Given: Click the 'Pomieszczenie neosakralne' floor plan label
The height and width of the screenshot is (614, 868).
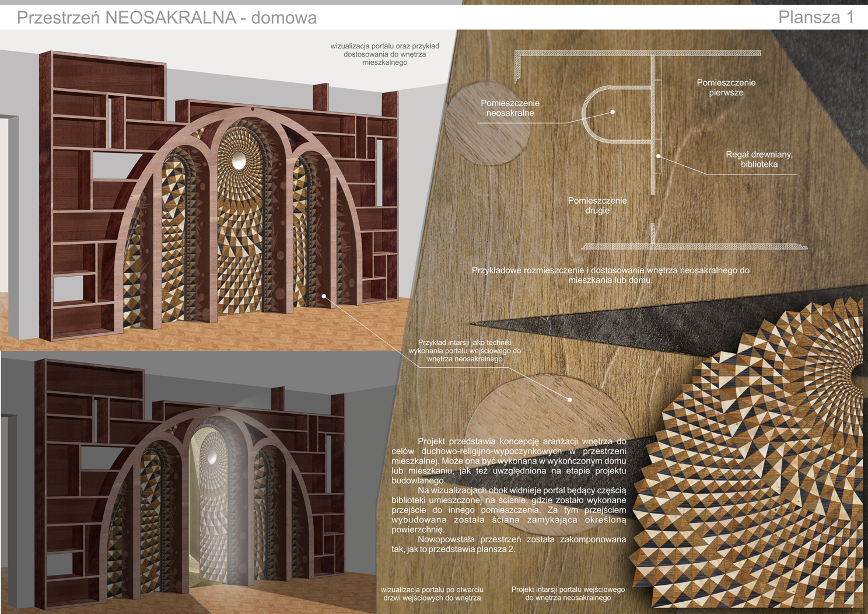Looking at the screenshot, I should tap(510, 108).
